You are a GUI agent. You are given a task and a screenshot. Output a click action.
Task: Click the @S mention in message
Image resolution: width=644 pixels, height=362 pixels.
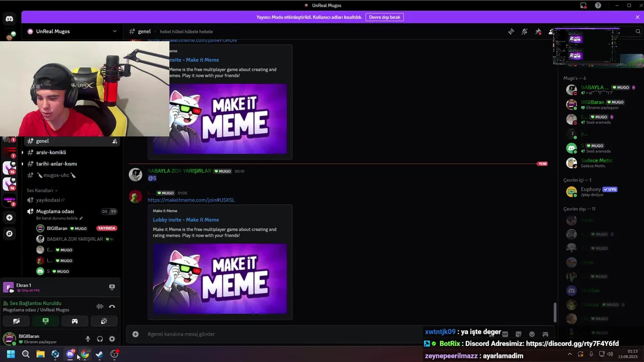pyautogui.click(x=152, y=178)
